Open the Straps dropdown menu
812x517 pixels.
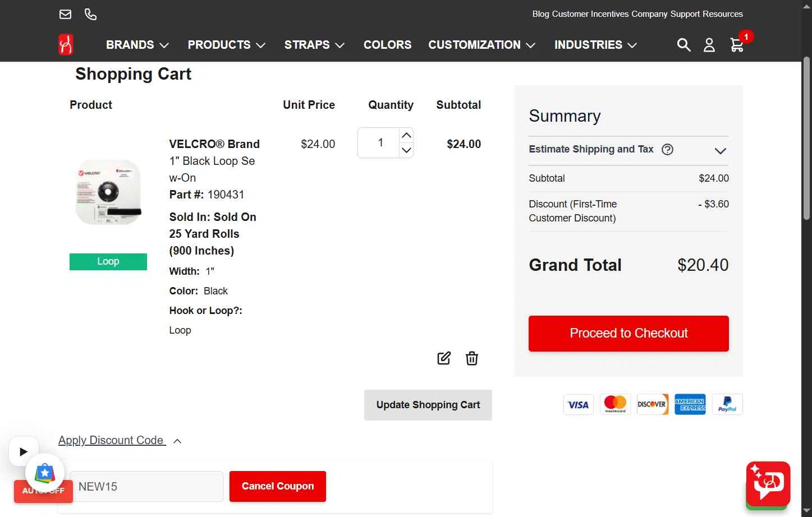pyautogui.click(x=314, y=45)
